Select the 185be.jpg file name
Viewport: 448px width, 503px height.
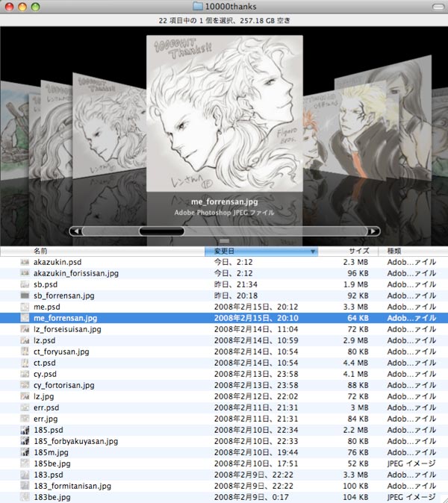52,464
